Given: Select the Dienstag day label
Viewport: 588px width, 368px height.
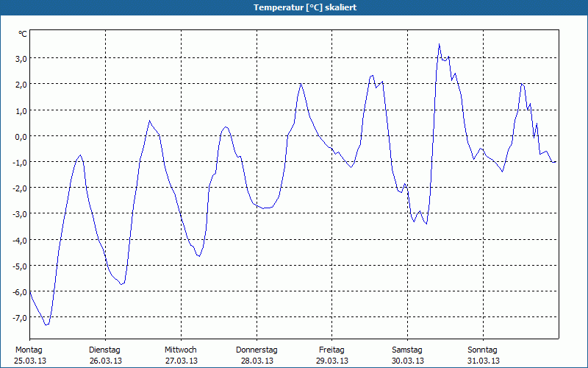Looking at the screenshot, I should pos(104,350).
